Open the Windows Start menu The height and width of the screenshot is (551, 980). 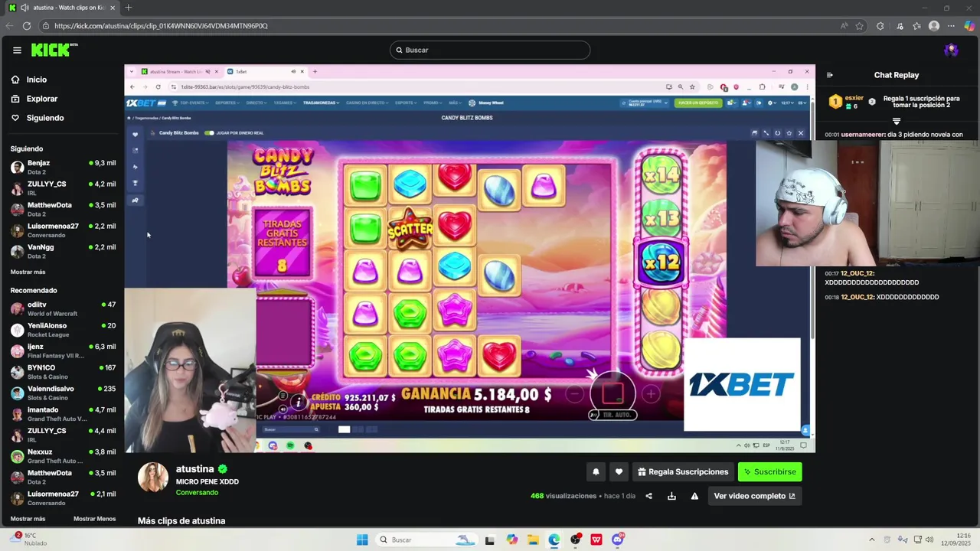click(362, 540)
